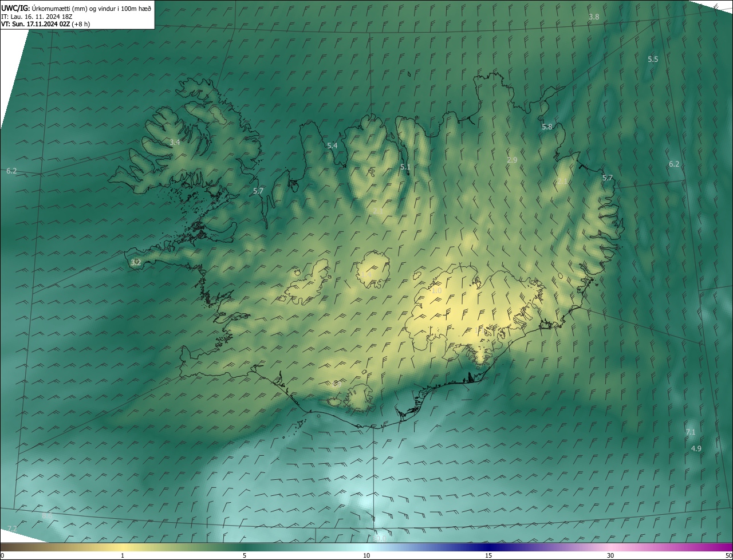This screenshot has height=560, width=733.
Task: Click the 5.8 value label
Action: [547, 127]
